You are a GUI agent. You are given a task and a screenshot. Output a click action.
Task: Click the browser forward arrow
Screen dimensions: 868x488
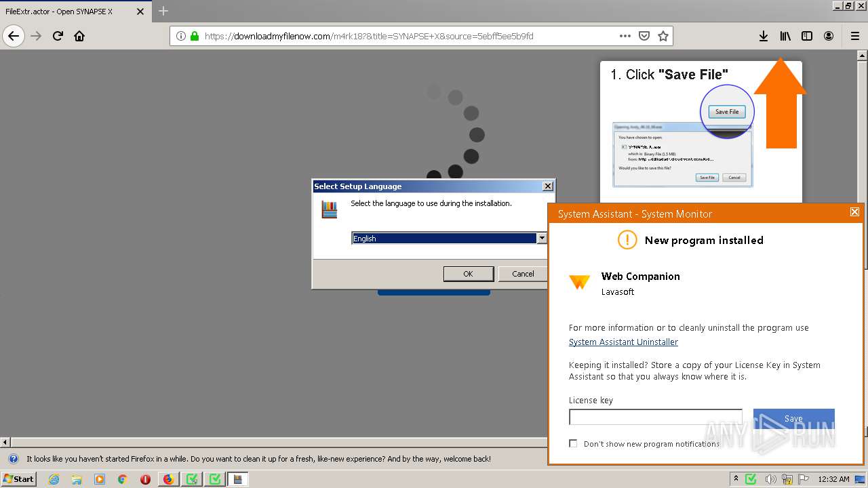click(x=36, y=36)
